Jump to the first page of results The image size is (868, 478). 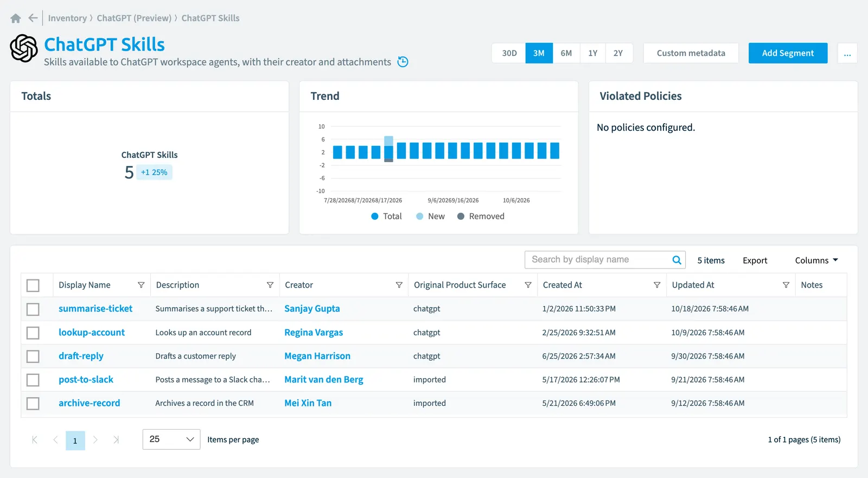(x=35, y=440)
